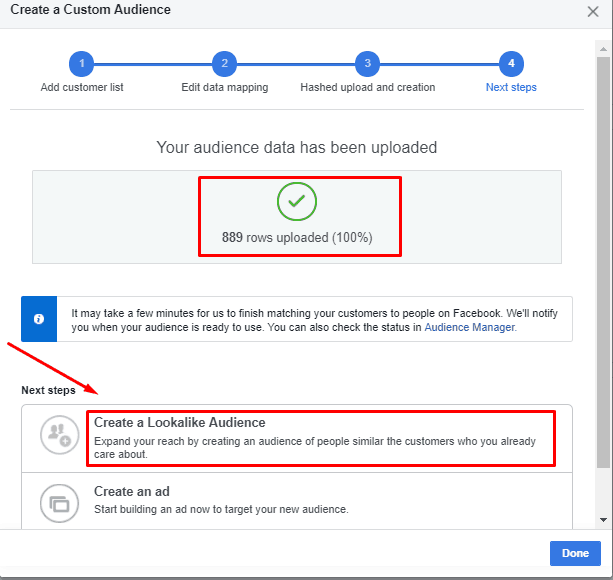Click the Done button

click(575, 553)
